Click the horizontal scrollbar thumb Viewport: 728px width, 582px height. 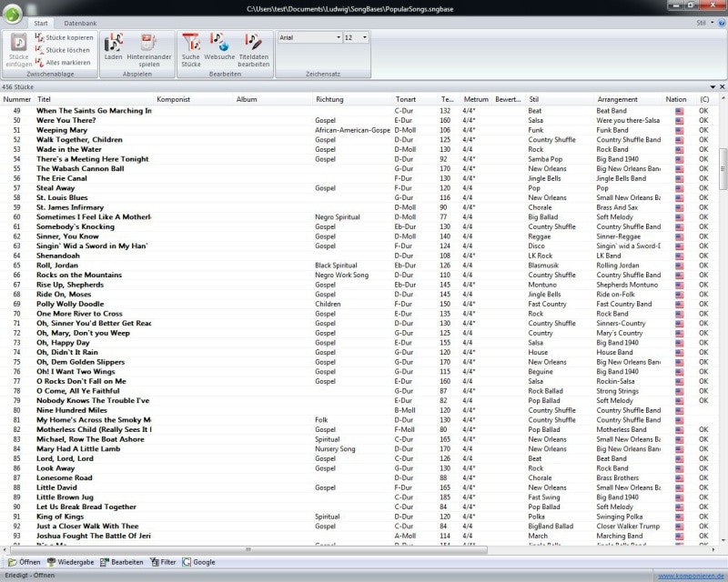pos(248,549)
